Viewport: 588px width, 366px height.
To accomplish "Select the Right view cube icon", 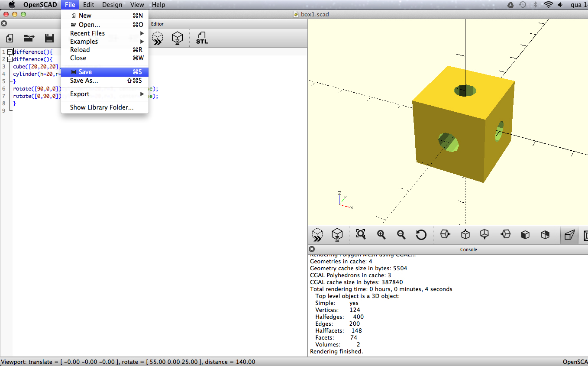I will [x=445, y=234].
